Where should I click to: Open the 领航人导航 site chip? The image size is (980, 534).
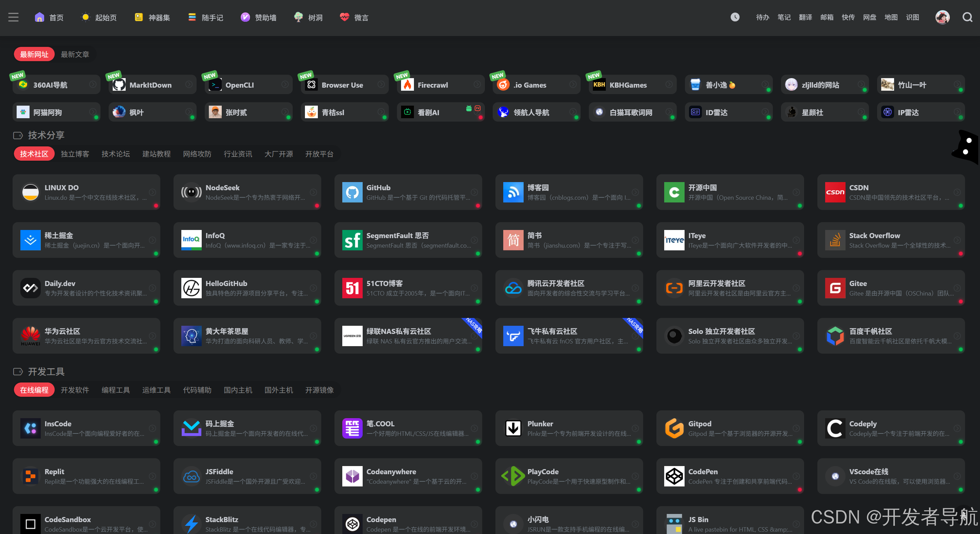[537, 112]
